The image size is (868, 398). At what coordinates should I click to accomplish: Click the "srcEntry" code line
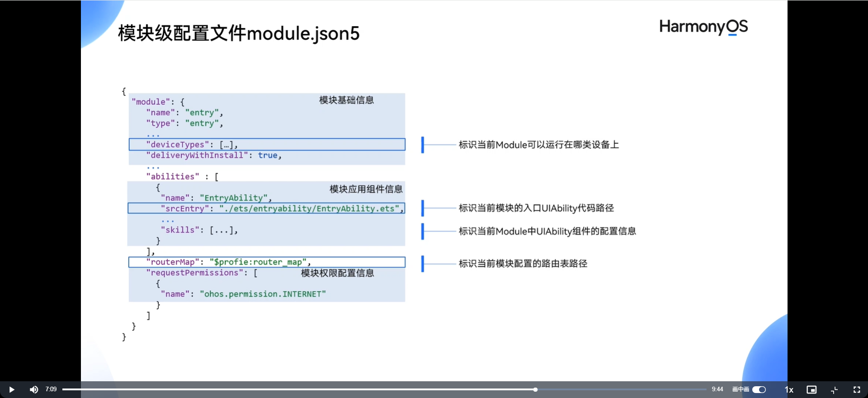[x=266, y=208]
